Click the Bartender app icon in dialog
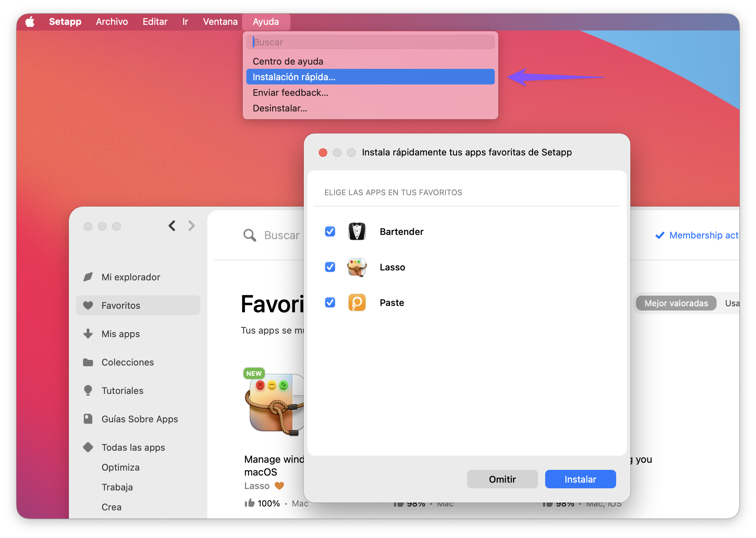756x538 pixels. click(357, 231)
